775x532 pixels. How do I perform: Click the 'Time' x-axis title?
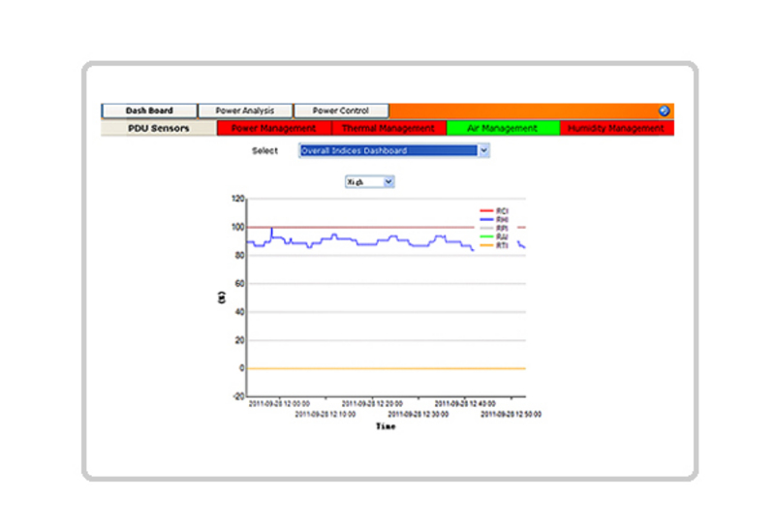(x=386, y=426)
